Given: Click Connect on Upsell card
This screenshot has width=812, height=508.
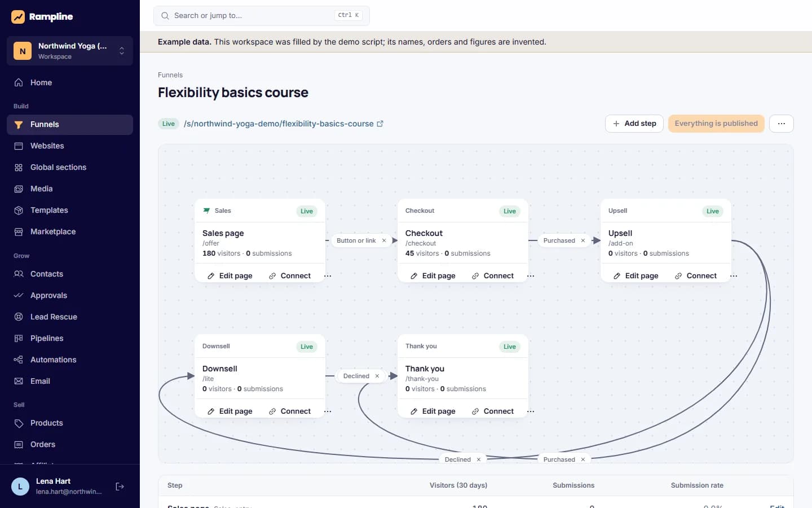Looking at the screenshot, I should (696, 276).
